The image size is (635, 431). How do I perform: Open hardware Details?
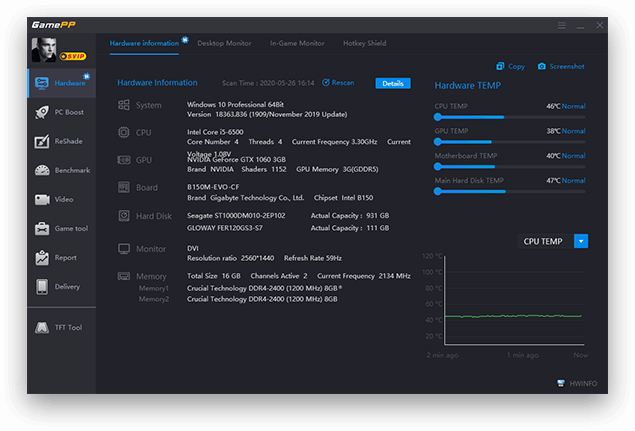click(x=393, y=83)
